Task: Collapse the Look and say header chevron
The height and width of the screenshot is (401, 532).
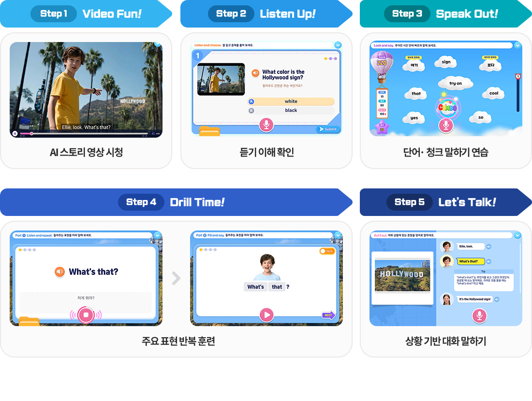Action: pyautogui.click(x=517, y=45)
